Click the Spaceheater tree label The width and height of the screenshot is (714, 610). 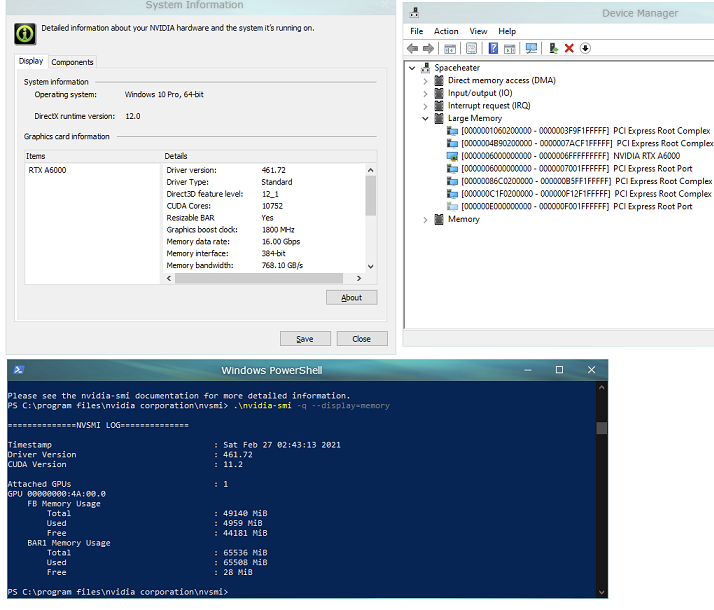point(457,68)
